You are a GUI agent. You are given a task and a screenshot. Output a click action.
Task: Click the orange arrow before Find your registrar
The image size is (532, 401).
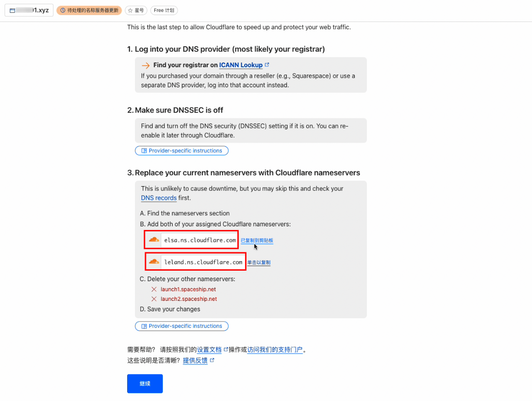pyautogui.click(x=145, y=65)
